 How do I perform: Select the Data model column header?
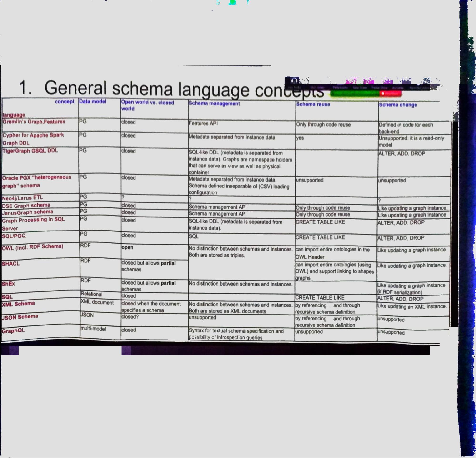pyautogui.click(x=93, y=102)
